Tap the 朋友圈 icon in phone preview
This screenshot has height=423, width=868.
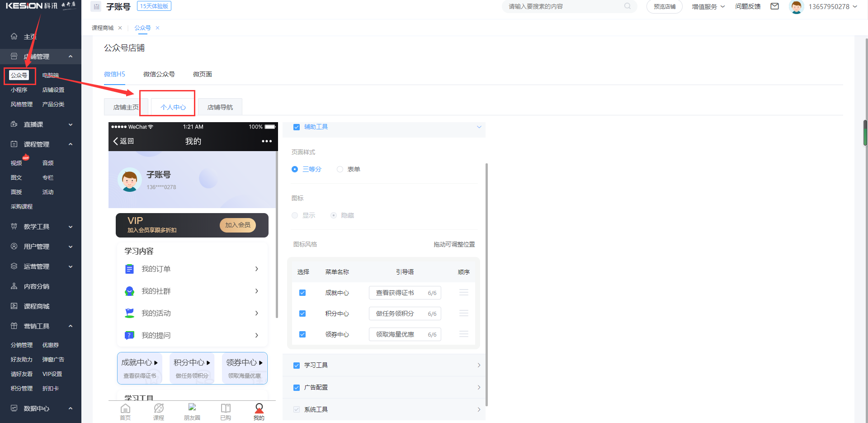pyautogui.click(x=192, y=412)
